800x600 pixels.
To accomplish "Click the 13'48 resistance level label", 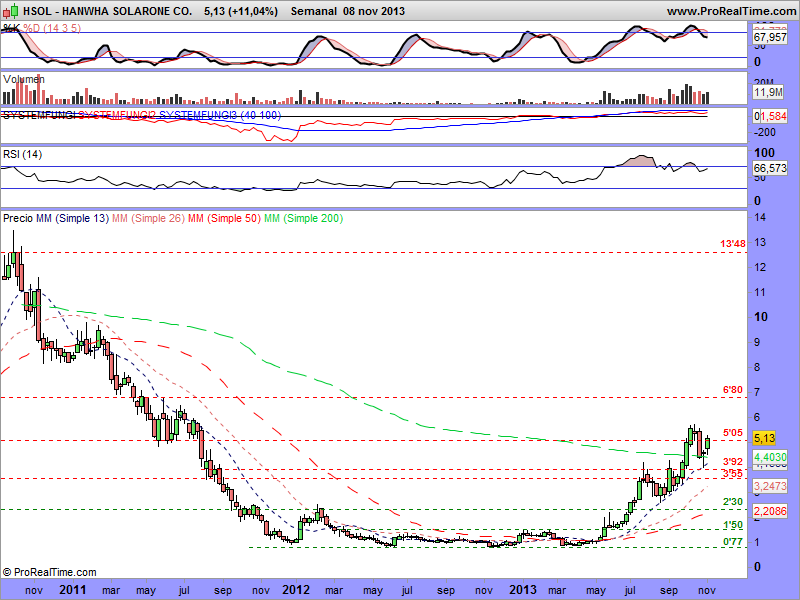I will (x=733, y=244).
